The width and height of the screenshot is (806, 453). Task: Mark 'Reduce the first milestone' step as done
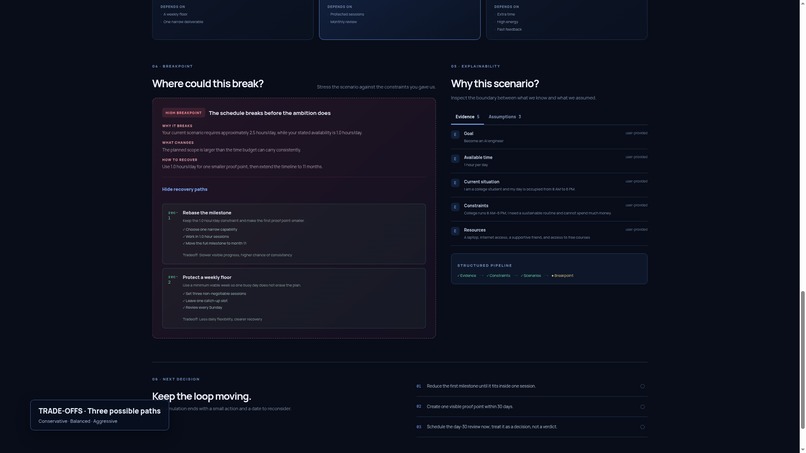tap(642, 386)
